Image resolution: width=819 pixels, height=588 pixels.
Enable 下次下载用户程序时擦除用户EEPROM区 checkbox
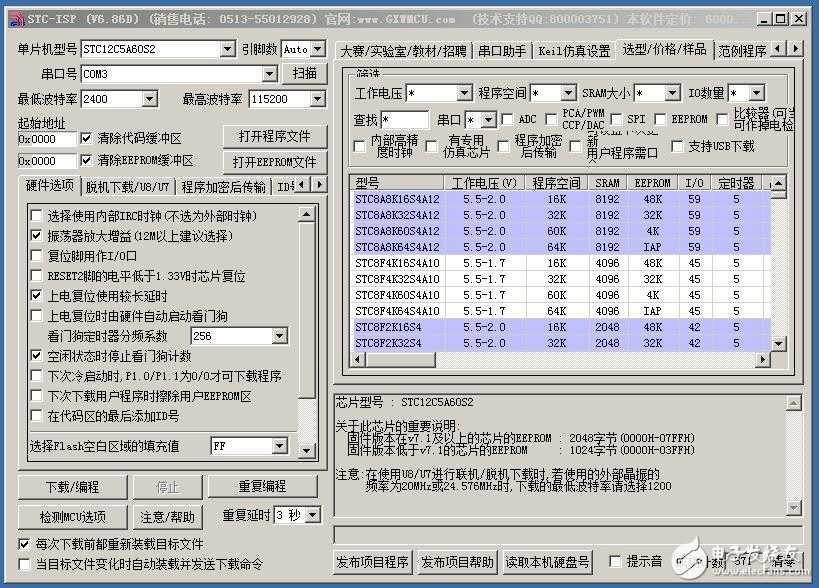coord(37,396)
